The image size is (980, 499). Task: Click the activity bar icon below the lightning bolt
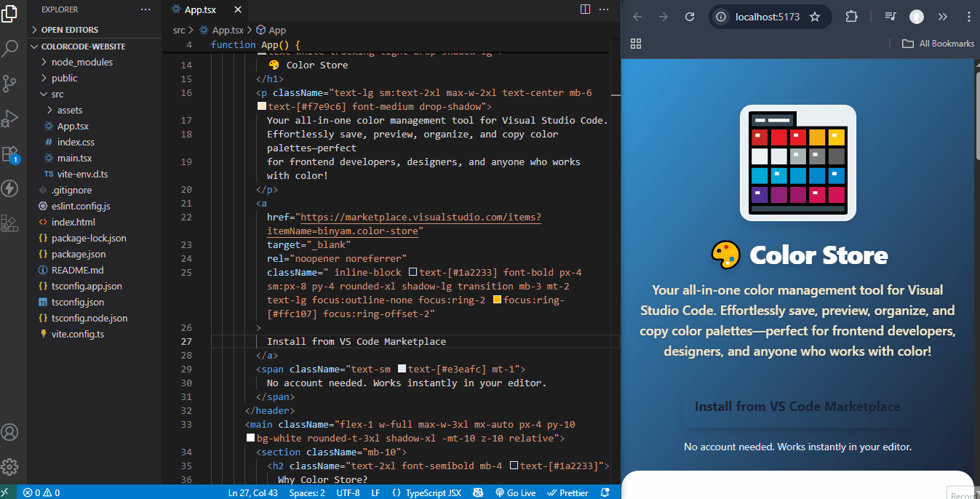pos(9,223)
